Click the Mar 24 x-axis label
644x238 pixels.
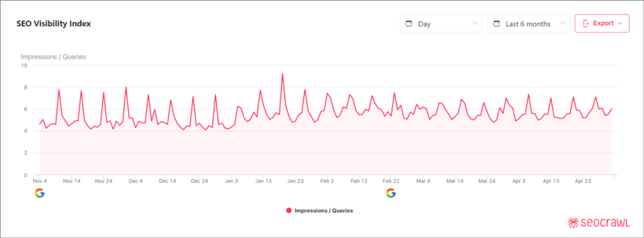tap(487, 181)
